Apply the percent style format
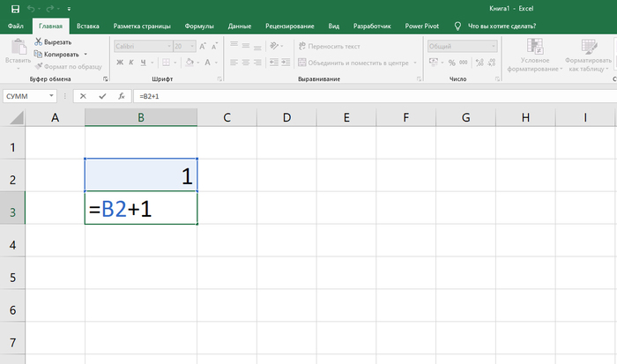This screenshot has height=364, width=617. click(x=451, y=63)
